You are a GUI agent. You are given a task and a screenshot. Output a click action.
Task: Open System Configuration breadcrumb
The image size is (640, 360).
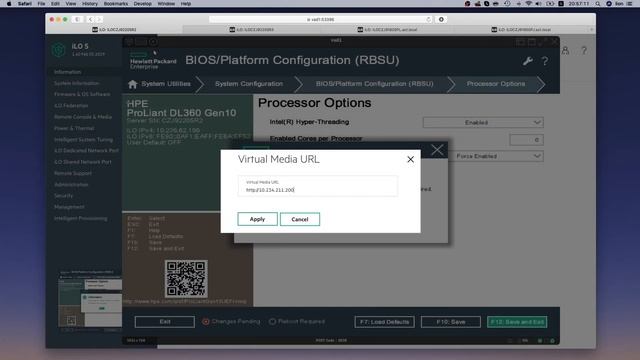(249, 84)
